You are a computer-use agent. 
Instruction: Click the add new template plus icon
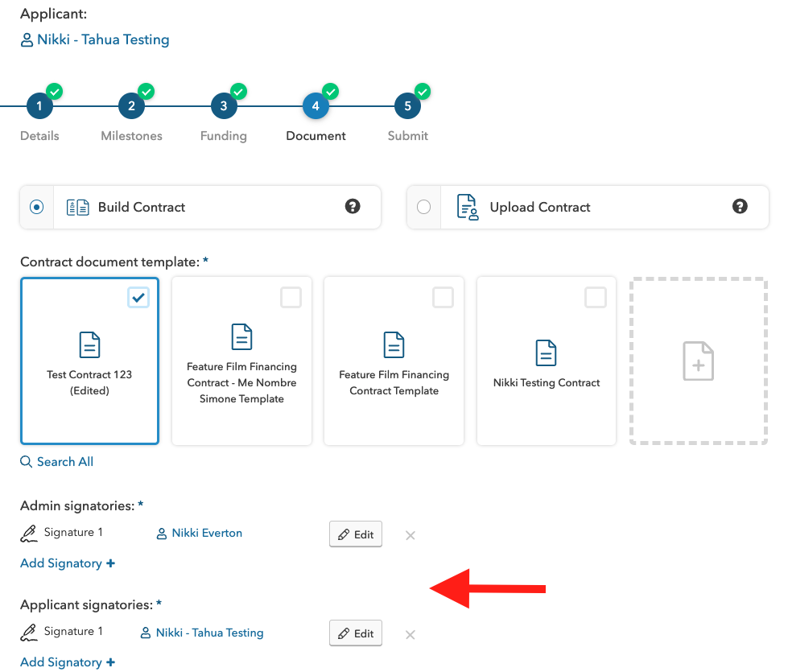(698, 361)
